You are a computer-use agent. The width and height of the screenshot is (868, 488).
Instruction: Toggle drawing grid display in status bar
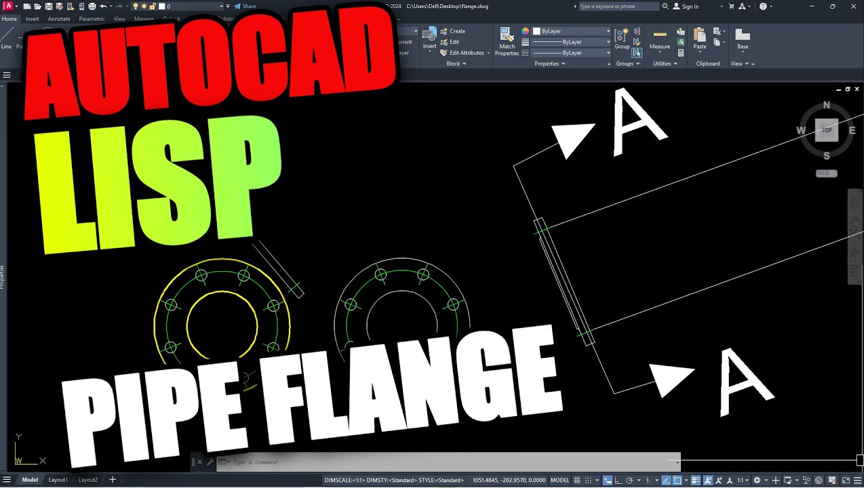click(x=577, y=480)
